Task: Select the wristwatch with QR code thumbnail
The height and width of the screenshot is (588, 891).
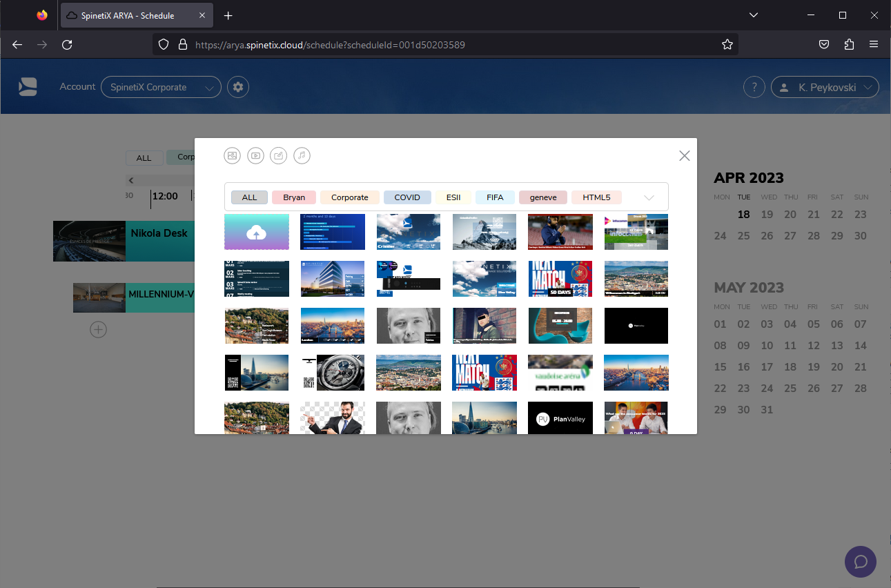Action: tap(333, 373)
